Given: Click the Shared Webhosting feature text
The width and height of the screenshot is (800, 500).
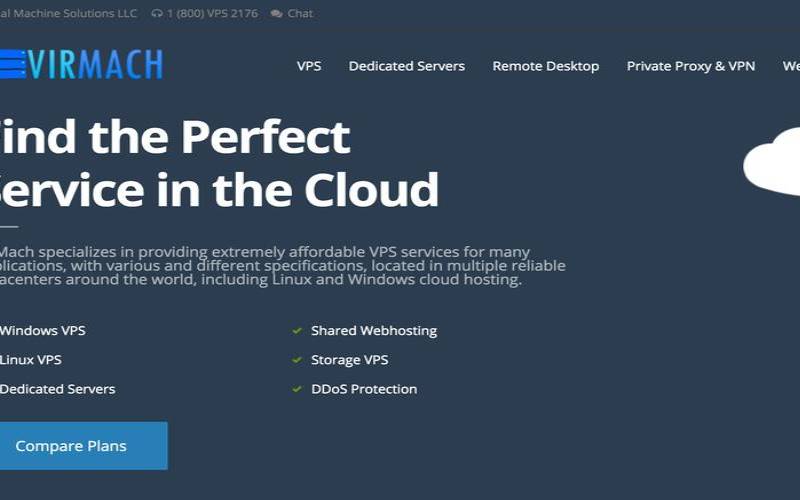Looking at the screenshot, I should (x=373, y=331).
